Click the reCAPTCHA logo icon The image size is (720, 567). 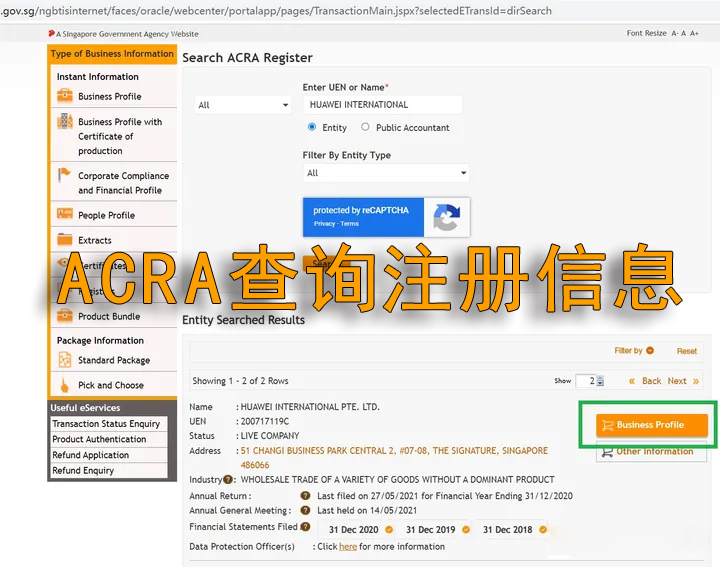coord(447,217)
